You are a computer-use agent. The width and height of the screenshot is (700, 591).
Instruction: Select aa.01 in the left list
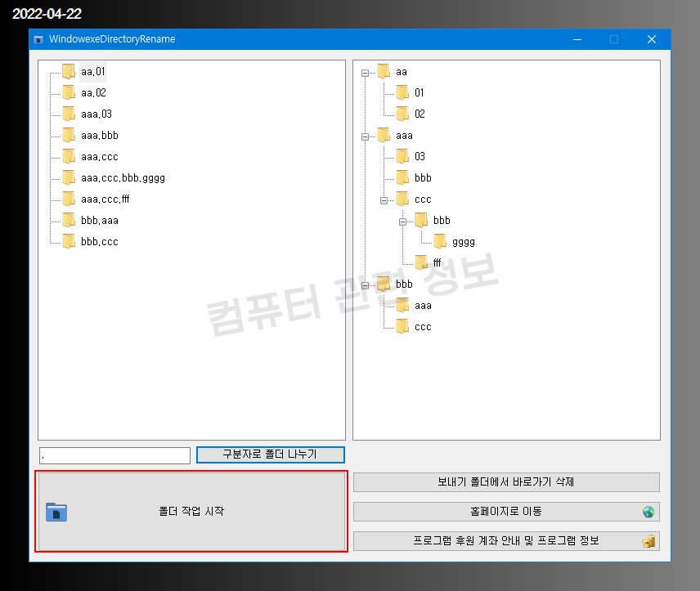click(x=93, y=71)
